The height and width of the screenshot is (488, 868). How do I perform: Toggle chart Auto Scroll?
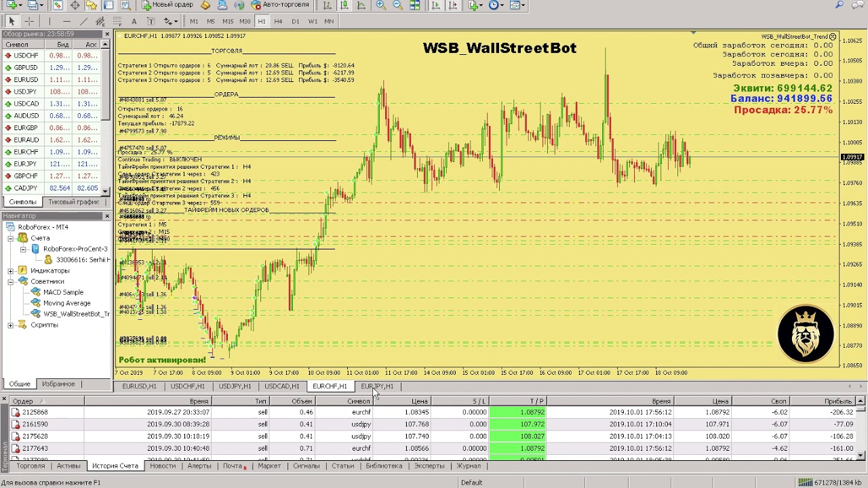tap(435, 5)
